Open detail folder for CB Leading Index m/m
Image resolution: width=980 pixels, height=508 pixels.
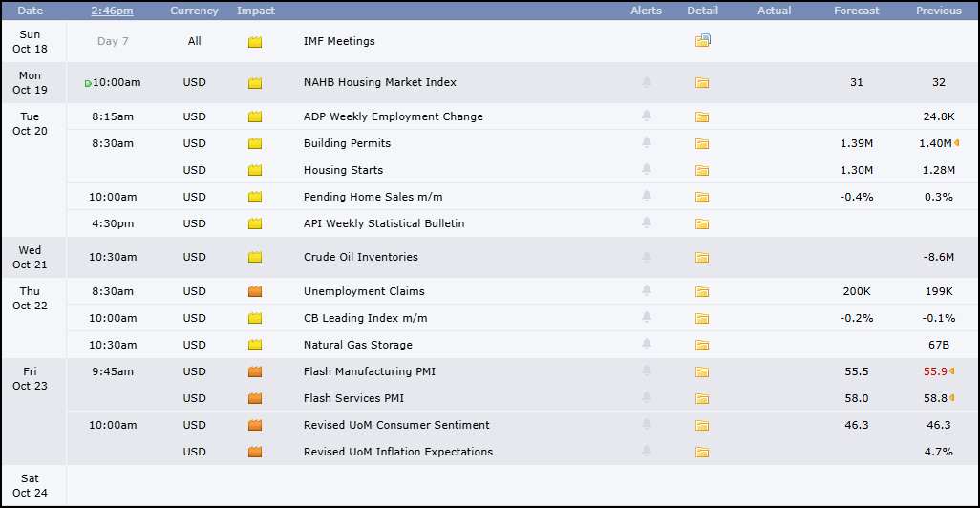click(702, 318)
